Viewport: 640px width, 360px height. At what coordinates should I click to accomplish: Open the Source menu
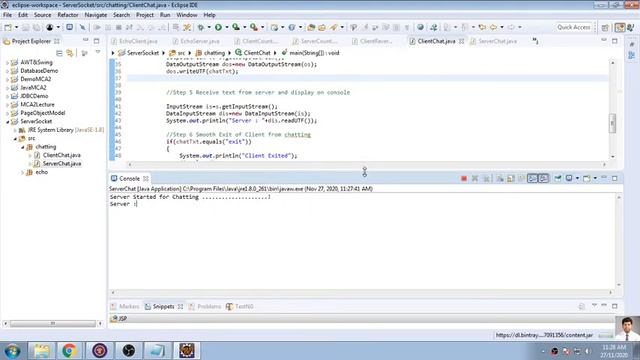coord(42,15)
